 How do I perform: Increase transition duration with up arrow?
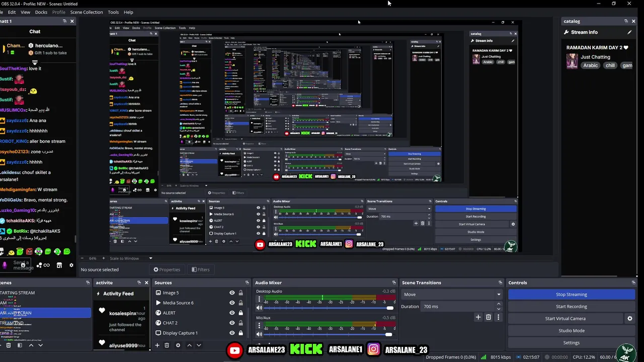[x=499, y=304]
